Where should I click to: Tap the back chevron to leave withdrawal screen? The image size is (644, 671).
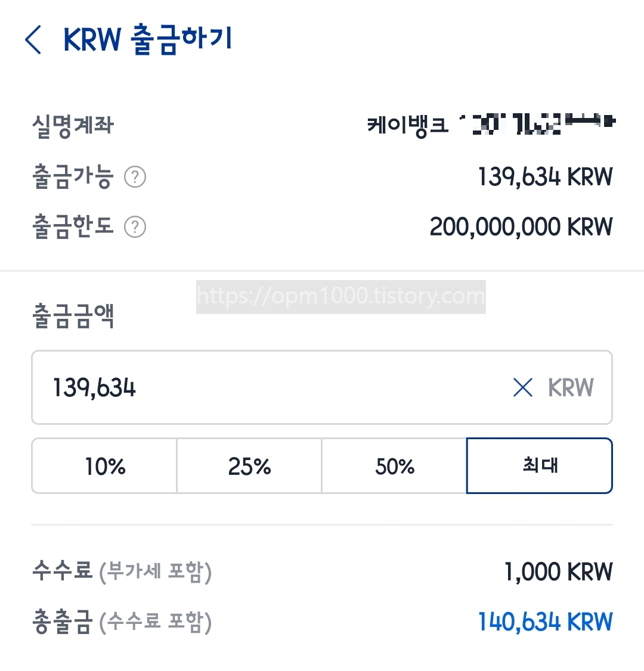(x=33, y=39)
